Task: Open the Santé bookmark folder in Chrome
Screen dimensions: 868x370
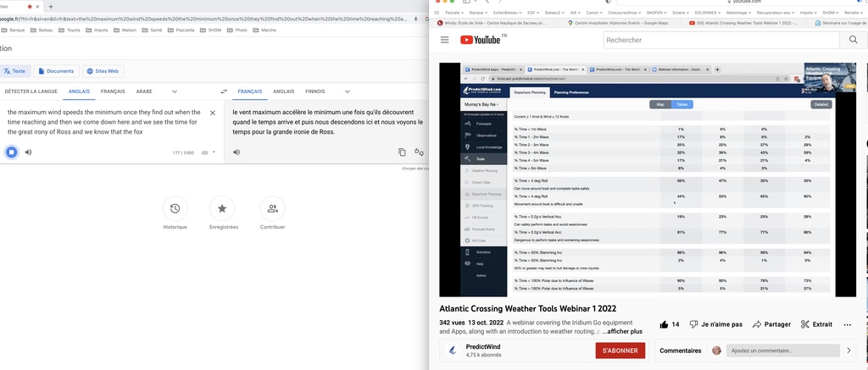Action: (153, 30)
